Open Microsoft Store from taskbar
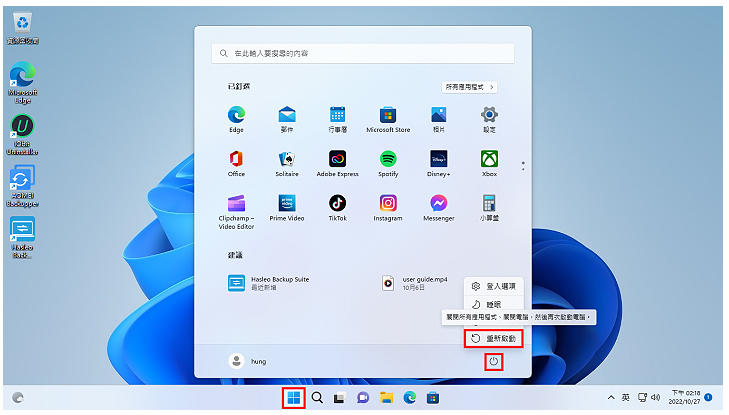This screenshot has height=415, width=729. [x=433, y=398]
